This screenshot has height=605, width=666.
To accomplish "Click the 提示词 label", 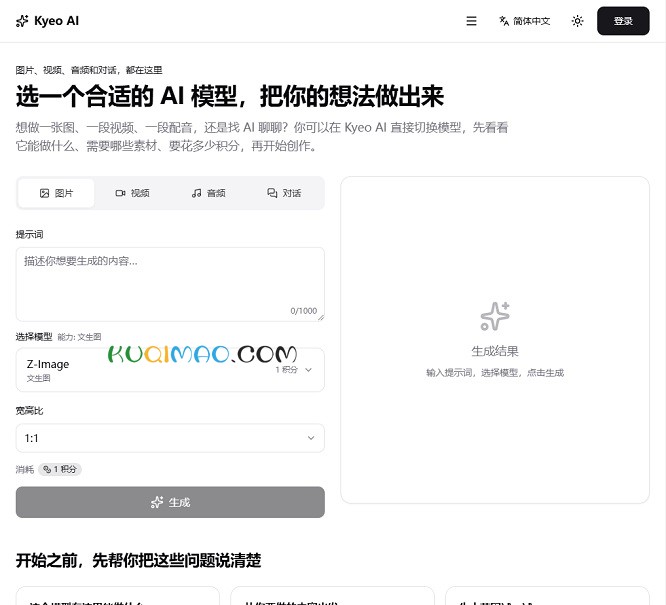I will click(29, 235).
